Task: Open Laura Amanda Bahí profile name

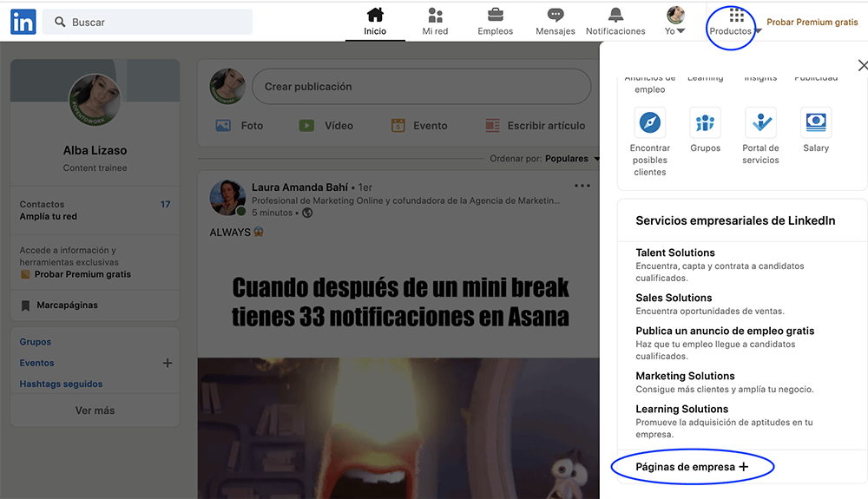Action: 300,187
